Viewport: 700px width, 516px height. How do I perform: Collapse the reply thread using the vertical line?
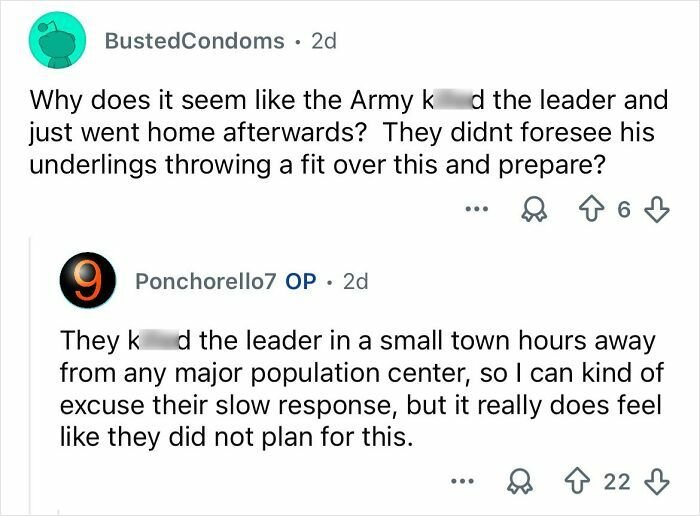[30, 380]
